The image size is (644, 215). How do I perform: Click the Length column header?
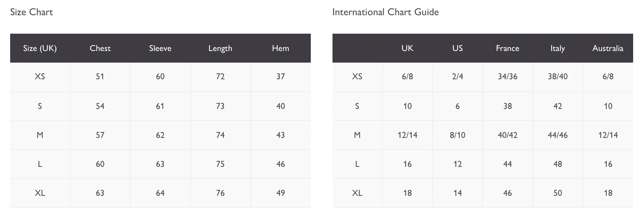click(x=220, y=48)
